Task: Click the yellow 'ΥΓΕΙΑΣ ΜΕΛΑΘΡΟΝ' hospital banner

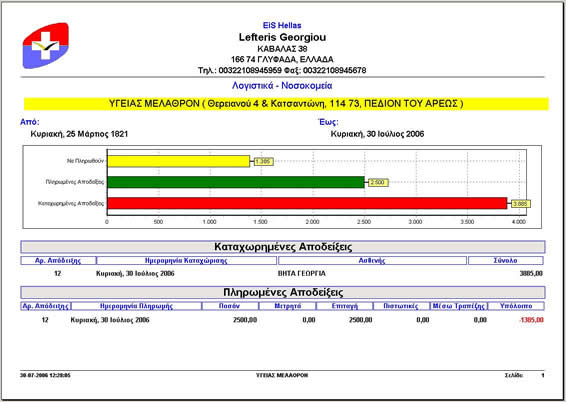Action: tap(286, 104)
